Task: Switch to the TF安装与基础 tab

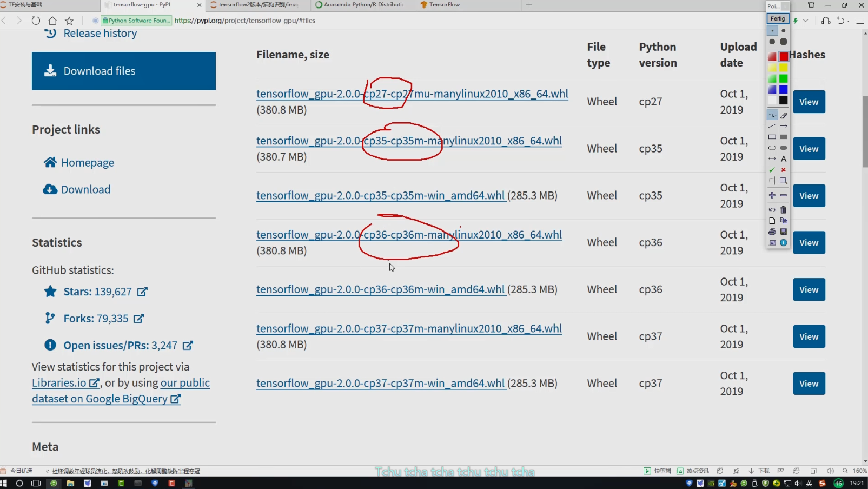Action: click(49, 5)
